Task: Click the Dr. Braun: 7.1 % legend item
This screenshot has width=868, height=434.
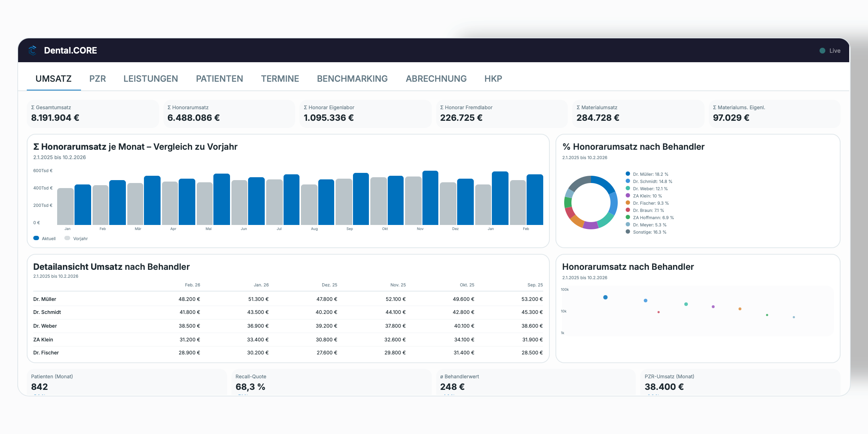Action: click(x=645, y=210)
